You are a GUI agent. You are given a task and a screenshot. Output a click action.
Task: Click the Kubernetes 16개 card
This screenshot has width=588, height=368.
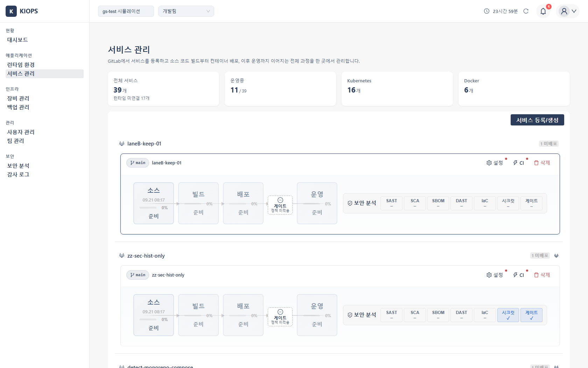pos(397,89)
